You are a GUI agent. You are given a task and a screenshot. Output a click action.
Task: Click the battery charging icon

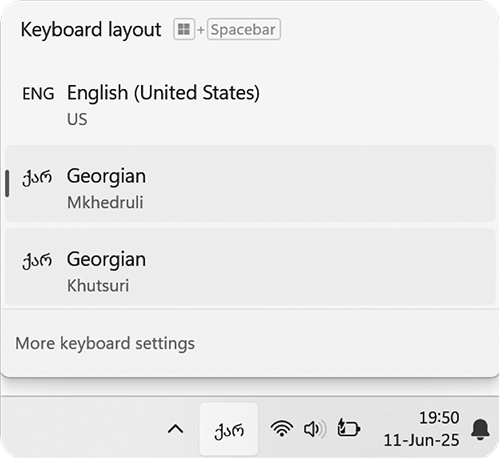point(349,428)
